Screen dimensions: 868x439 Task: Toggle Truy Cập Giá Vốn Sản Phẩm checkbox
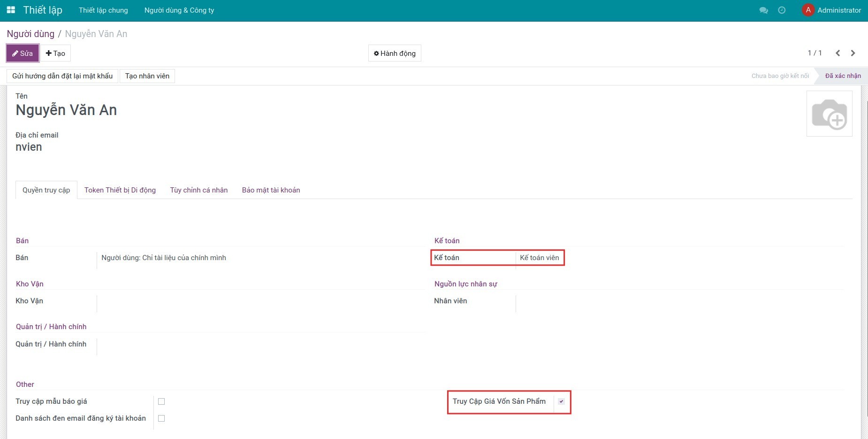(x=561, y=401)
